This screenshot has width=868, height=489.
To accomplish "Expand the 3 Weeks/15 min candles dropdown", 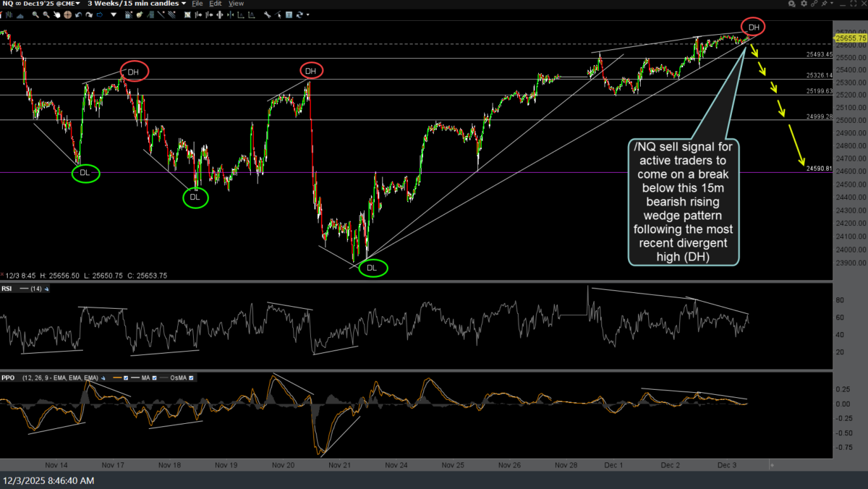I will 135,4.
